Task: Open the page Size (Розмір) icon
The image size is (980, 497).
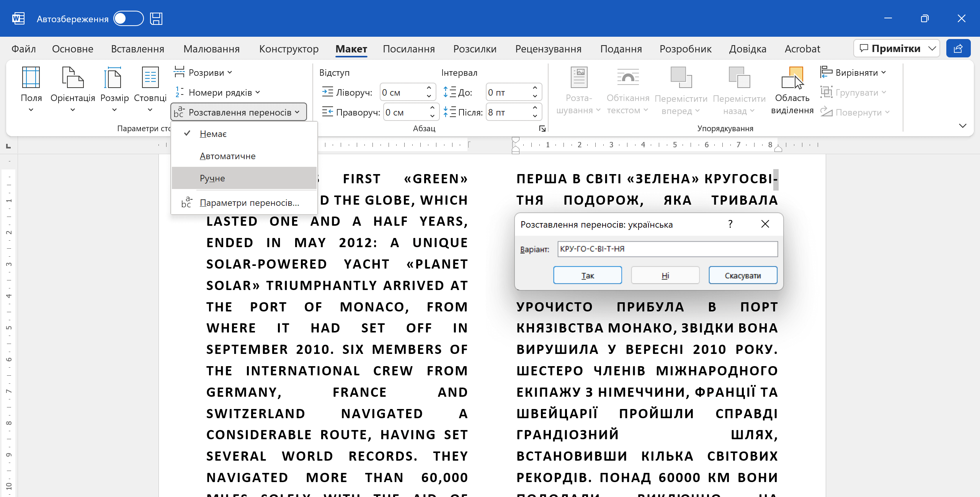Action: (114, 77)
